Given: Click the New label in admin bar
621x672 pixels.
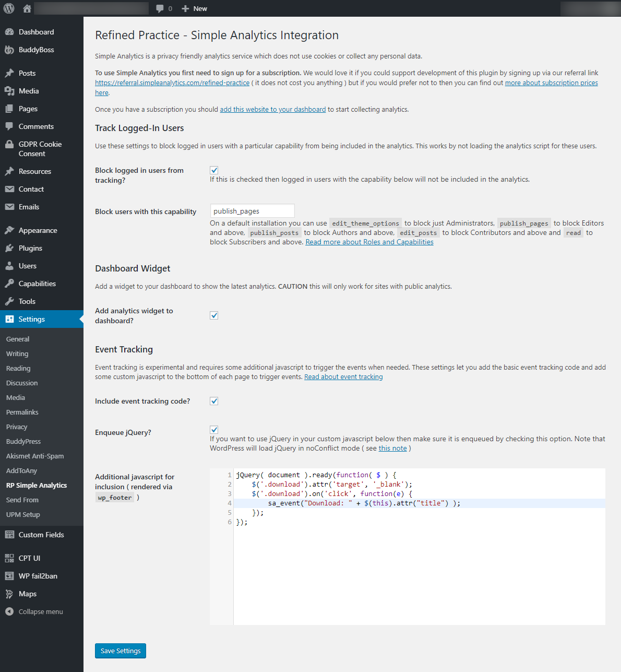Looking at the screenshot, I should coord(200,8).
